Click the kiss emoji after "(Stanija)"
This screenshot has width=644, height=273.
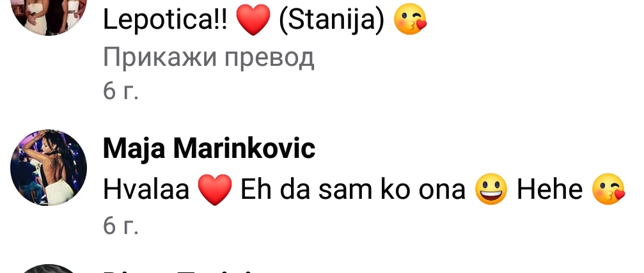click(x=411, y=20)
